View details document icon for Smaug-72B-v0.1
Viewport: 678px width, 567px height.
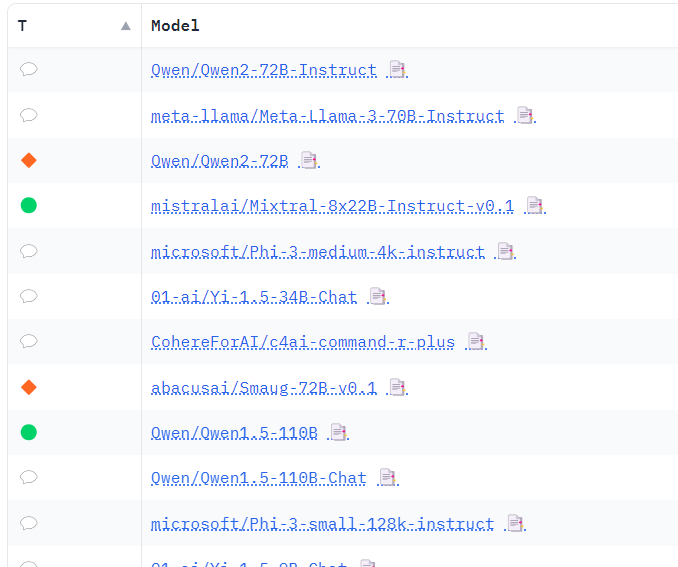click(x=397, y=387)
